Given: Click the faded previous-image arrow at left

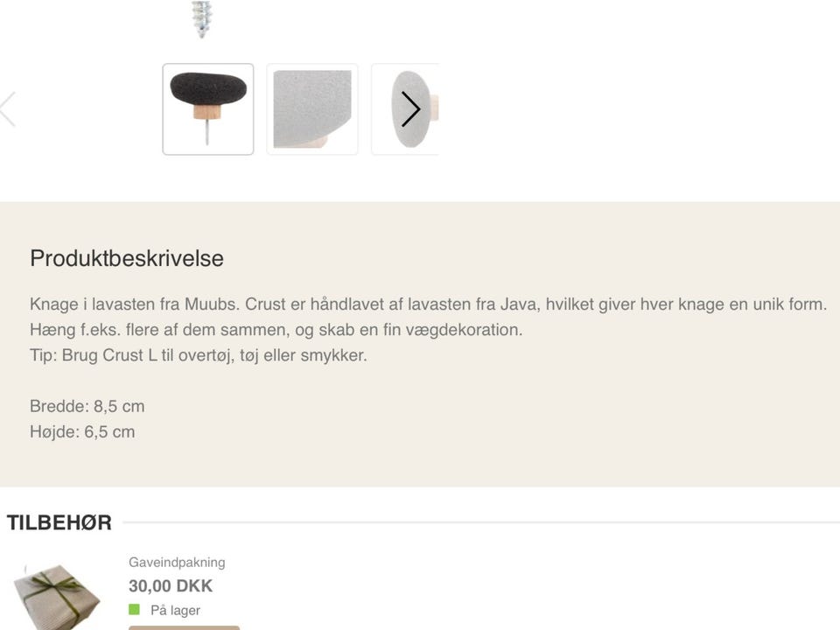Looking at the screenshot, I should 8,109.
